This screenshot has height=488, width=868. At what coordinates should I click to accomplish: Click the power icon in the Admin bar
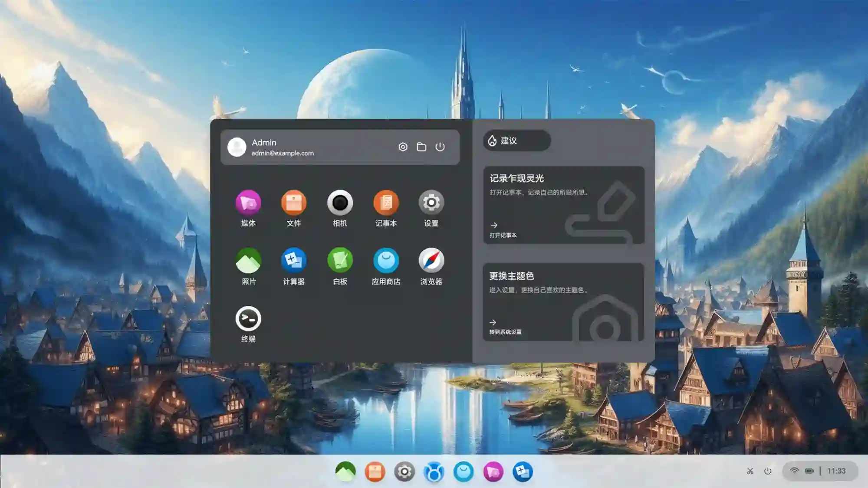point(440,147)
